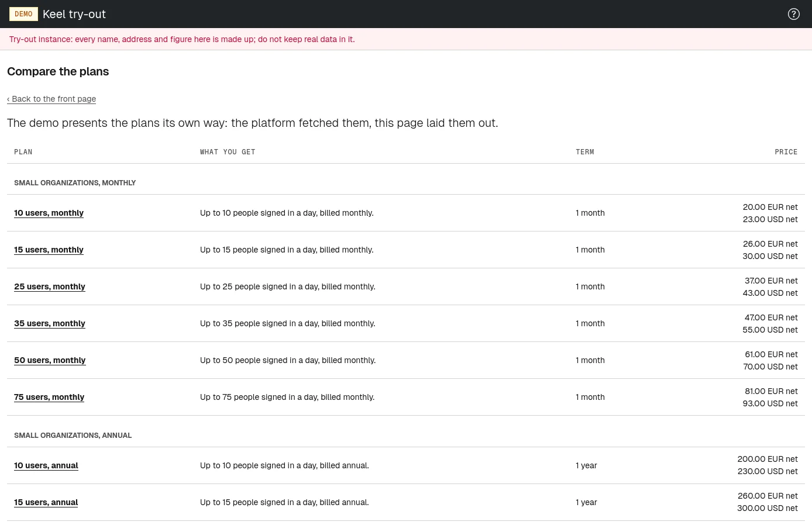Open the 75 users, monthly plan
Image resolution: width=812 pixels, height=525 pixels.
point(49,397)
